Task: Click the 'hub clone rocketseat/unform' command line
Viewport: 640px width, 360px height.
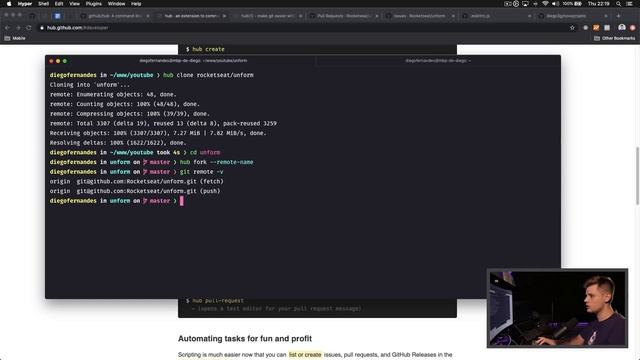Action: point(208,75)
